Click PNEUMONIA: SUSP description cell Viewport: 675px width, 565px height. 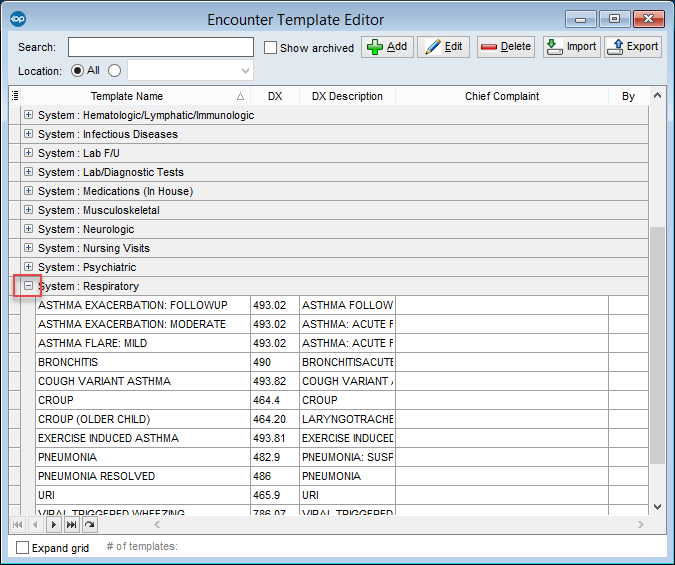[347, 457]
